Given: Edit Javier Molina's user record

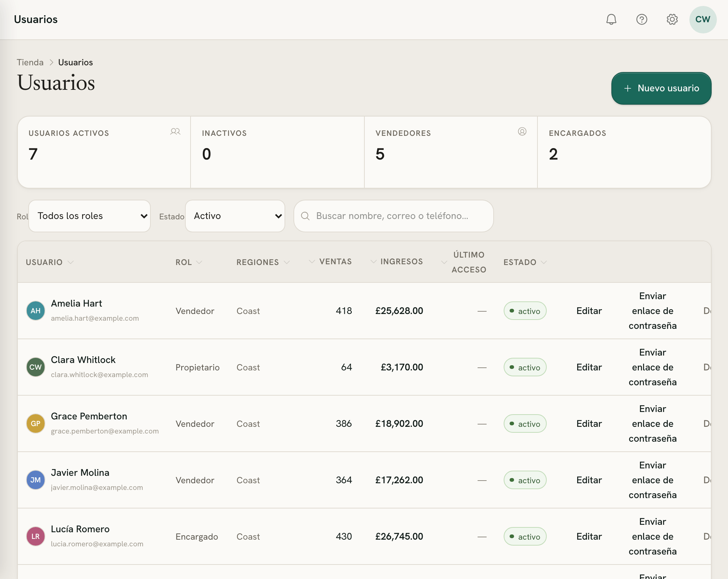Looking at the screenshot, I should click(x=589, y=480).
